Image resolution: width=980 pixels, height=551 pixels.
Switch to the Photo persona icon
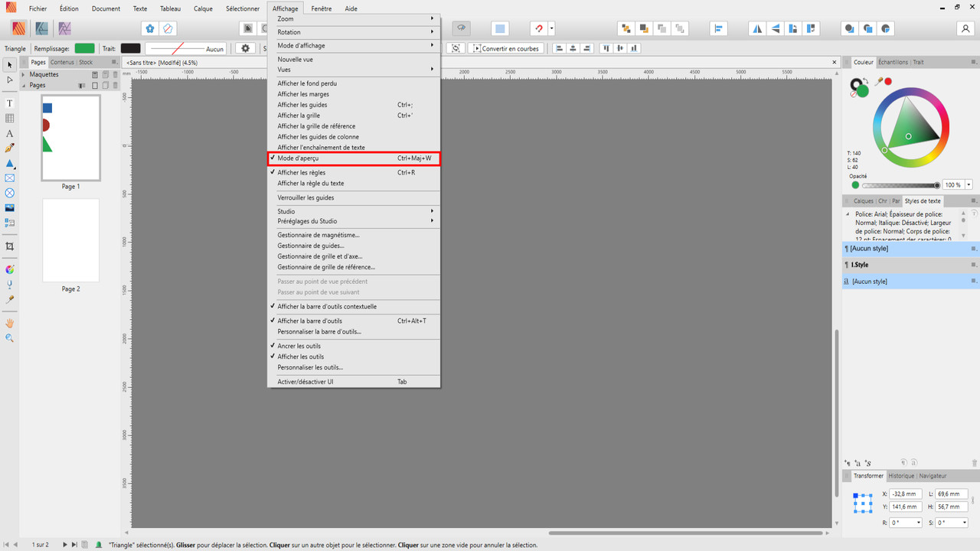[x=64, y=28]
